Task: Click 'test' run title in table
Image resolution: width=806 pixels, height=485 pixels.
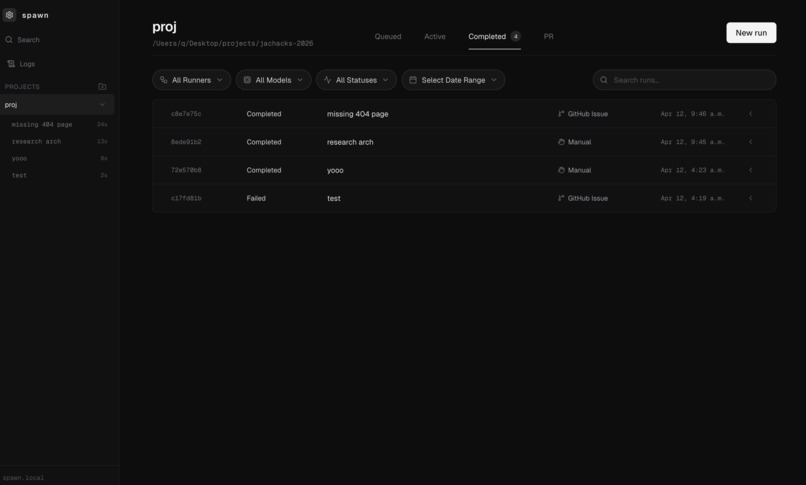Action: pyautogui.click(x=334, y=198)
